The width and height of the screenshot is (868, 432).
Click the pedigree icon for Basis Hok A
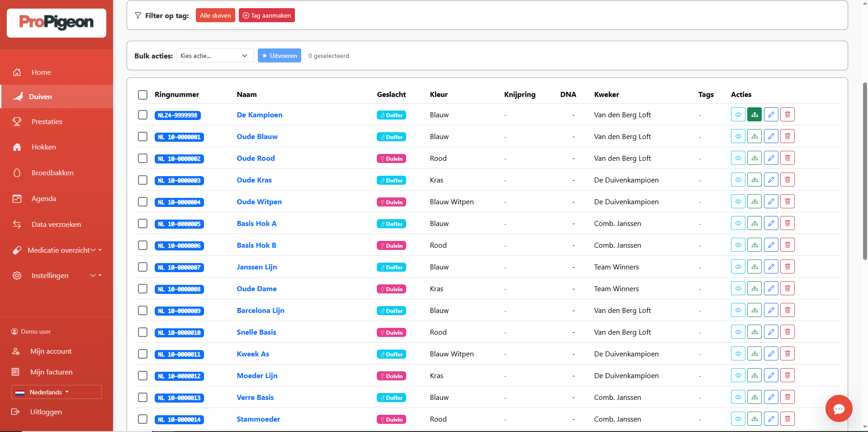coord(754,223)
